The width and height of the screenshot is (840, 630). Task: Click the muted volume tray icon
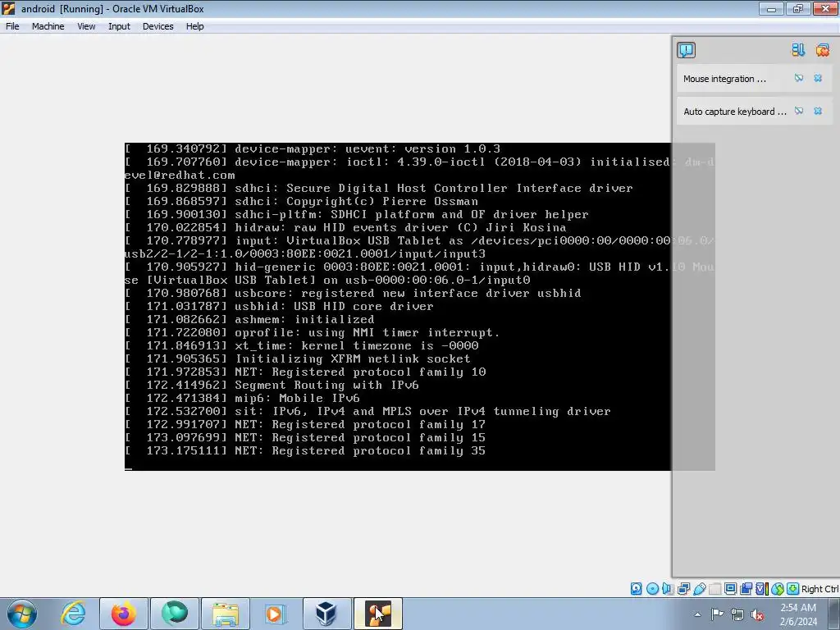click(x=757, y=615)
